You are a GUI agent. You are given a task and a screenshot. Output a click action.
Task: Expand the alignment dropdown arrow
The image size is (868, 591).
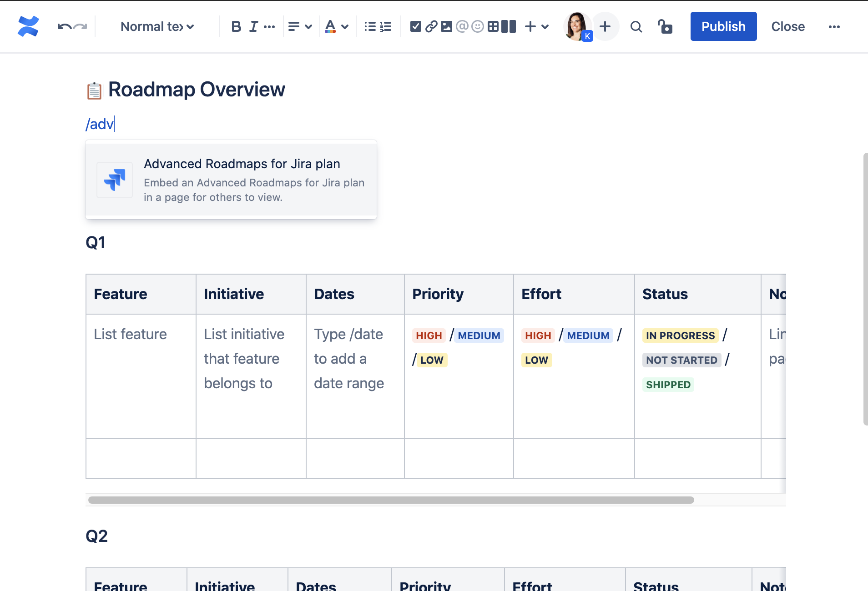[308, 27]
